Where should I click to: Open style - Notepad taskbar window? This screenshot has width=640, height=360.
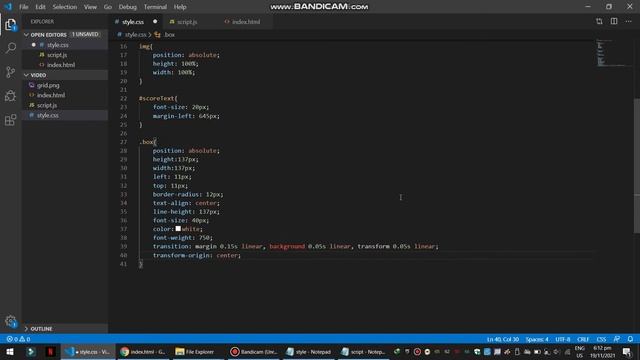pyautogui.click(x=308, y=352)
